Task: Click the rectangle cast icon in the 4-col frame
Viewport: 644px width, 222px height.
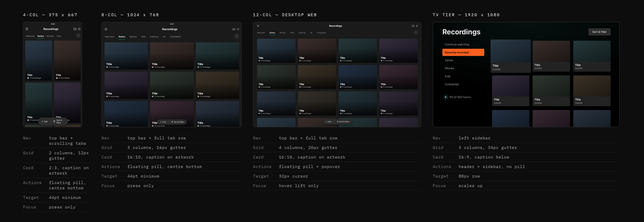Action: pyautogui.click(x=75, y=29)
